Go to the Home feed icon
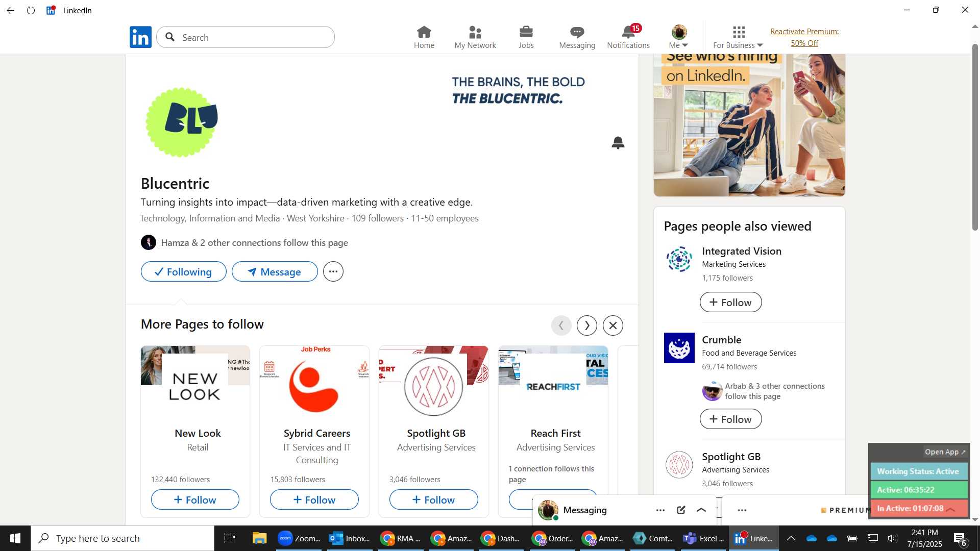This screenshot has height=551, width=980. 424,37
